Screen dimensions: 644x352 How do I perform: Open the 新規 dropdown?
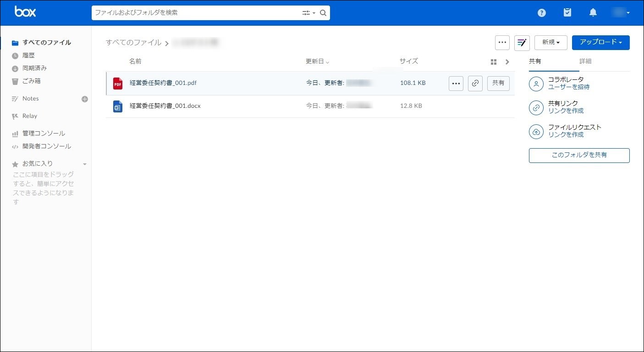point(551,43)
